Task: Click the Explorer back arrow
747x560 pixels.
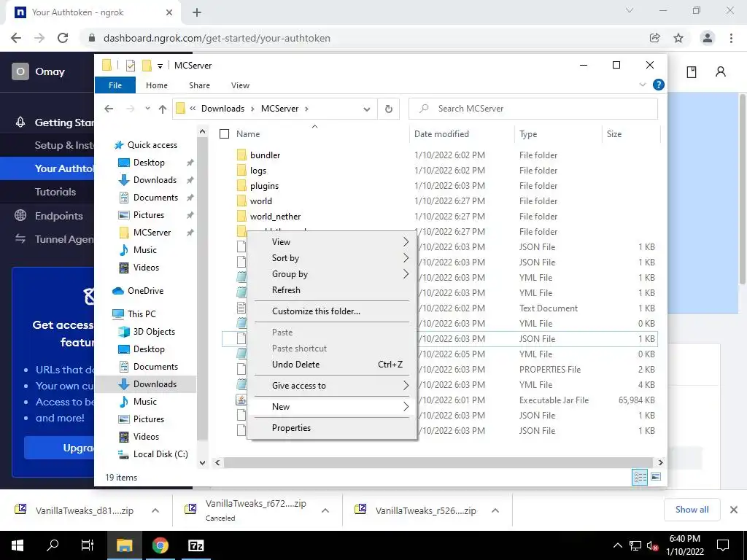Action: pyautogui.click(x=109, y=109)
